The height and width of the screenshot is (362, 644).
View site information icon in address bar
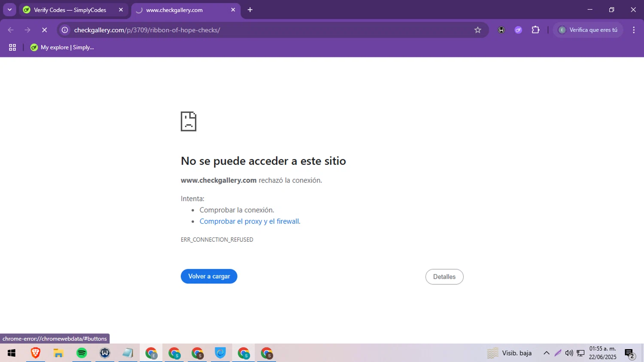(x=65, y=30)
